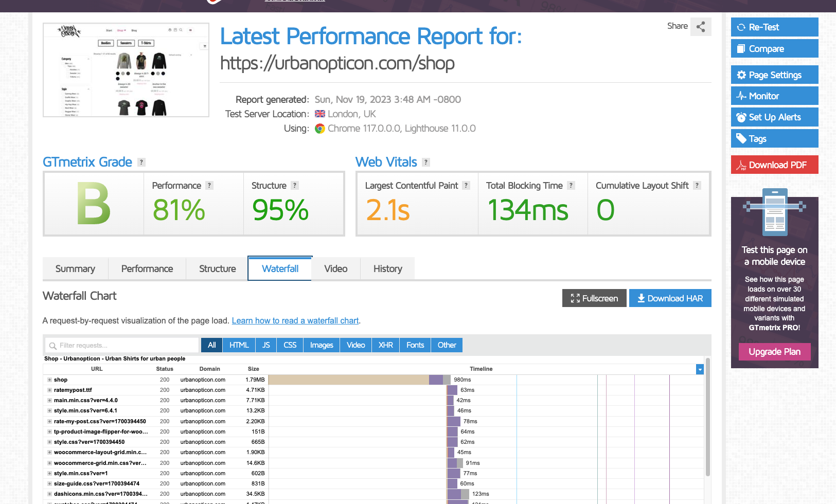Screen dimensions: 836x504
Task: Click the dashicons 123ms timeline bar
Action: click(x=458, y=494)
